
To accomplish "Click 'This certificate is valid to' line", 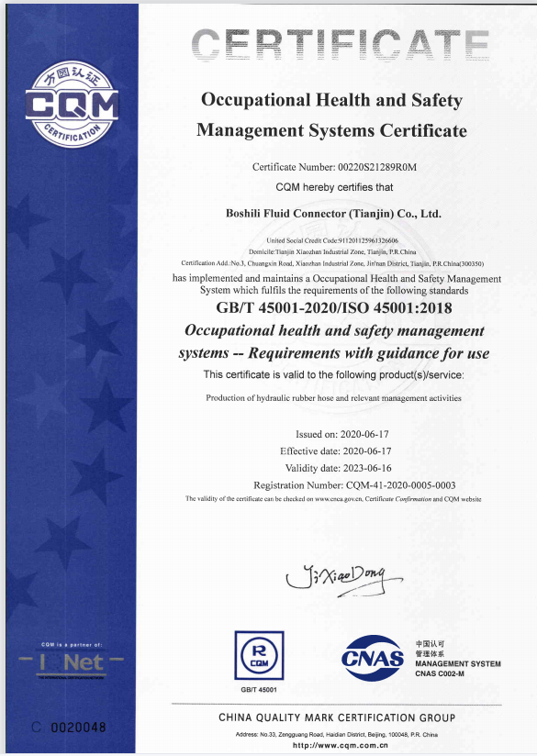I will pyautogui.click(x=334, y=374).
